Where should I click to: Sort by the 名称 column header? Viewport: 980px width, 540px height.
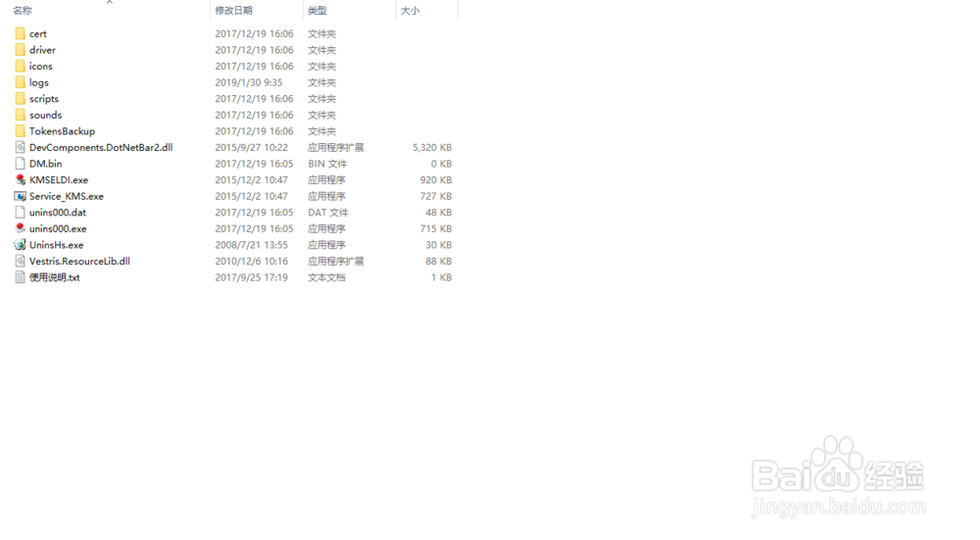[23, 11]
